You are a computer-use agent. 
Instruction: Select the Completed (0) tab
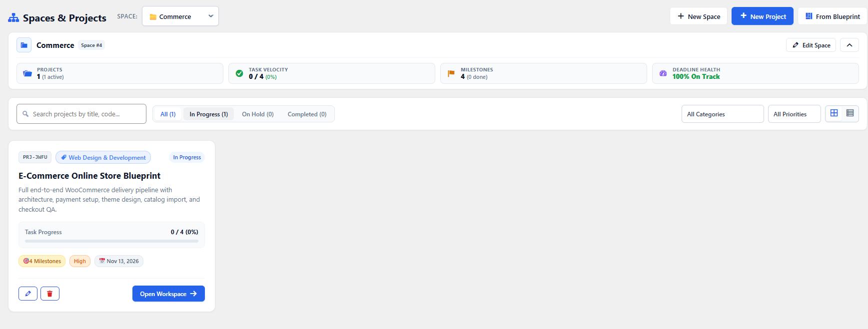(x=307, y=114)
